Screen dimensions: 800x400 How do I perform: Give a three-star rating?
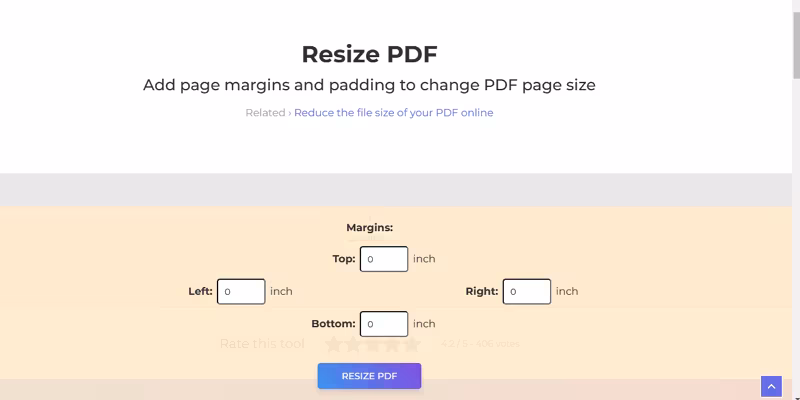372,344
